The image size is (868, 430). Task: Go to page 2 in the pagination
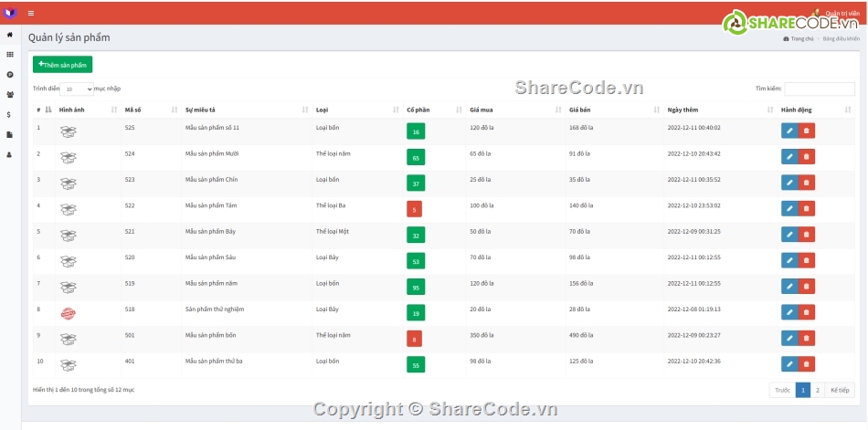[818, 390]
